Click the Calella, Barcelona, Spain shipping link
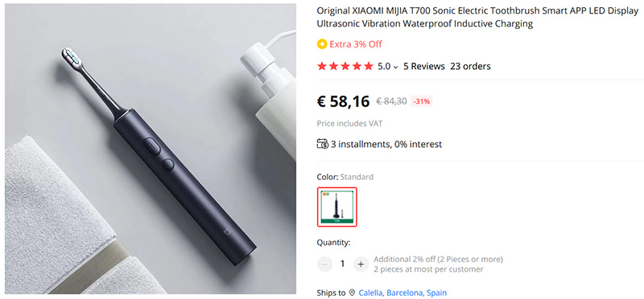 click(402, 293)
